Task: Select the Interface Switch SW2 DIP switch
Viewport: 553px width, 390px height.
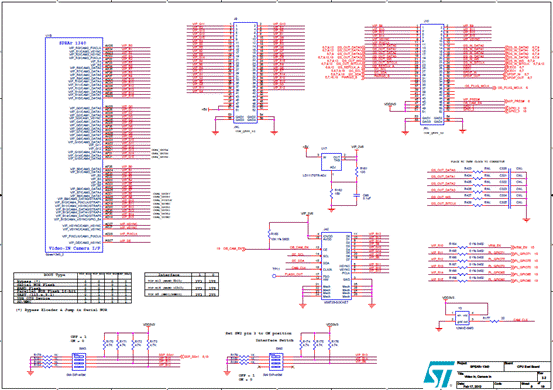Action: [275, 361]
